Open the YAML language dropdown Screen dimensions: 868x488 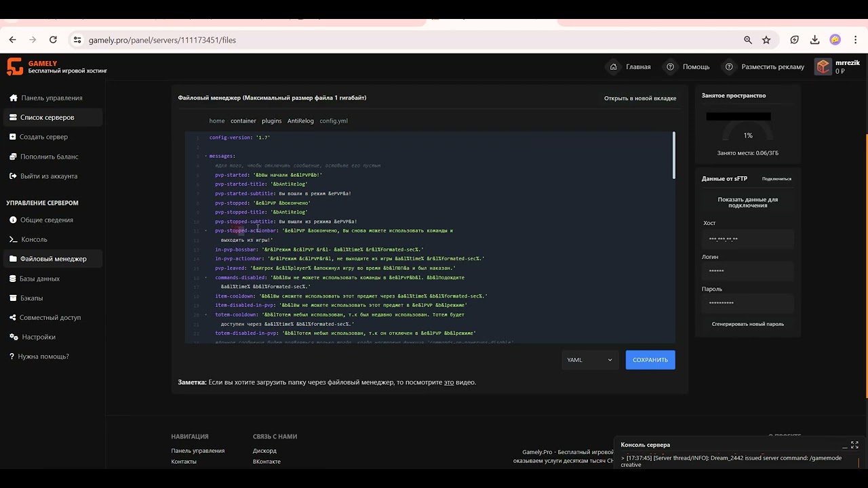(589, 360)
